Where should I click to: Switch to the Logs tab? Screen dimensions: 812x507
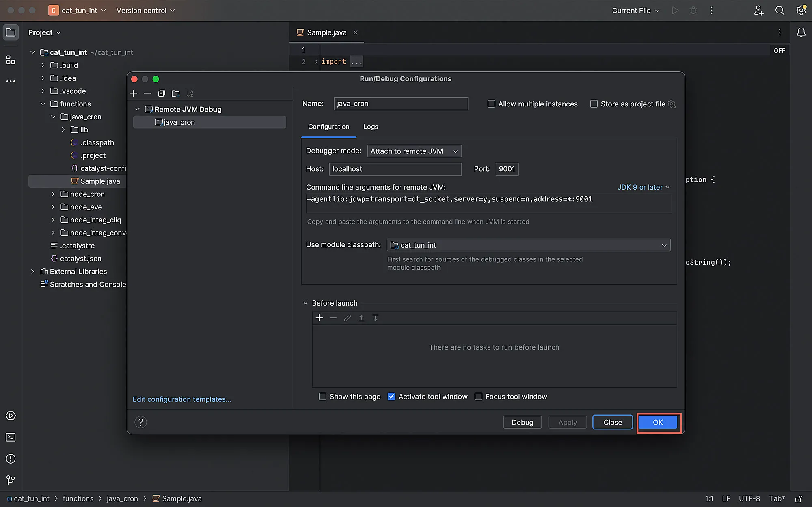[x=371, y=127]
